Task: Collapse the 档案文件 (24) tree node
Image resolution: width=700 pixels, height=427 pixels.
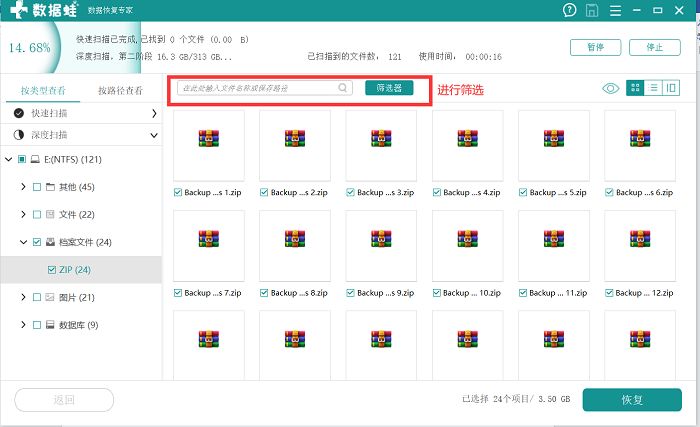Action: (23, 242)
